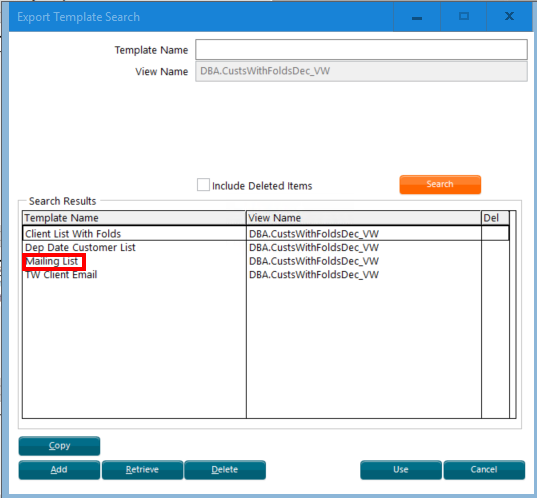Click the Delete button
537x498 pixels.
pyautogui.click(x=225, y=470)
